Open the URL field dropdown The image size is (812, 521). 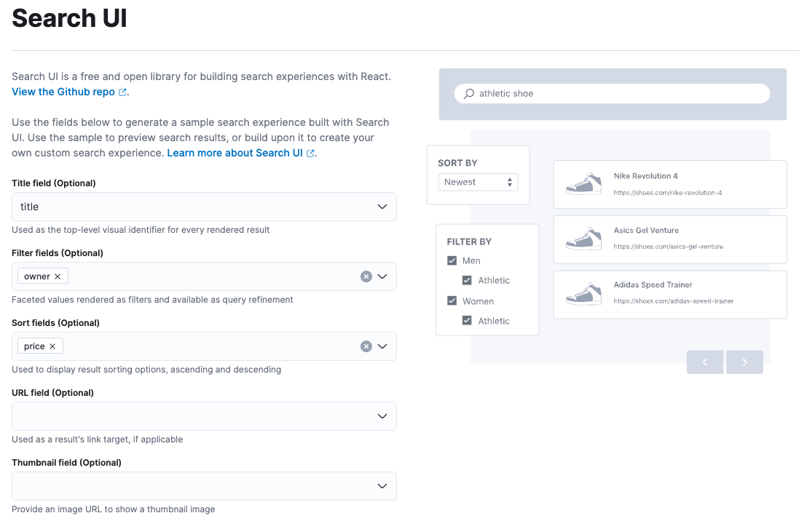[x=382, y=415]
